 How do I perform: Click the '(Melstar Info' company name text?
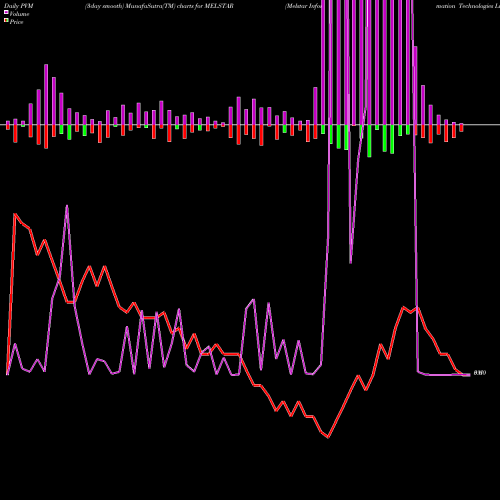[303, 6]
